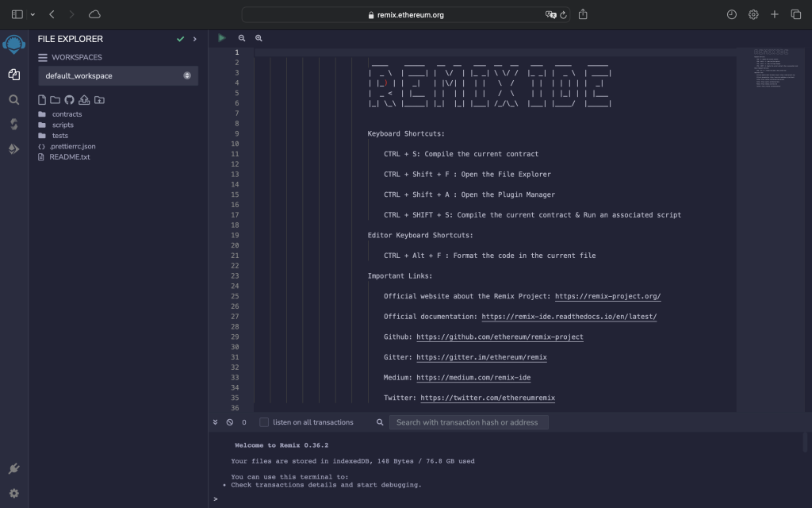The width and height of the screenshot is (812, 508).
Task: Open the Plugin Manager plug icon
Action: [14, 468]
